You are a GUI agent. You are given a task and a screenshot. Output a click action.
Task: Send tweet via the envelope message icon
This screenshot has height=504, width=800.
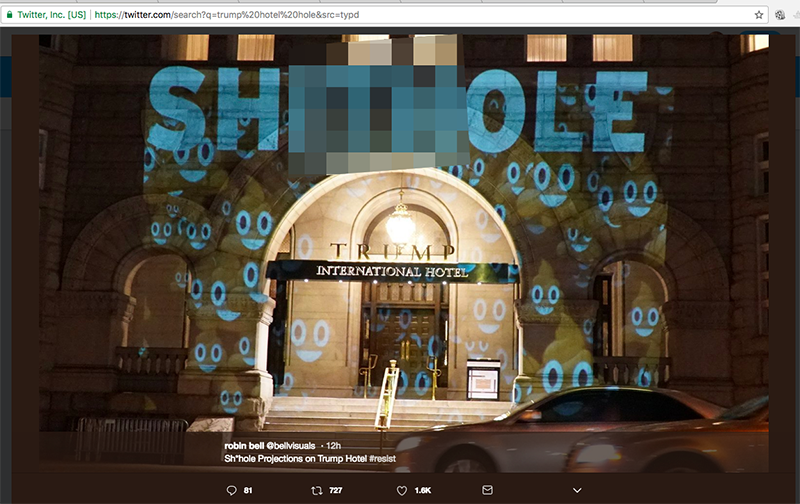pyautogui.click(x=487, y=490)
